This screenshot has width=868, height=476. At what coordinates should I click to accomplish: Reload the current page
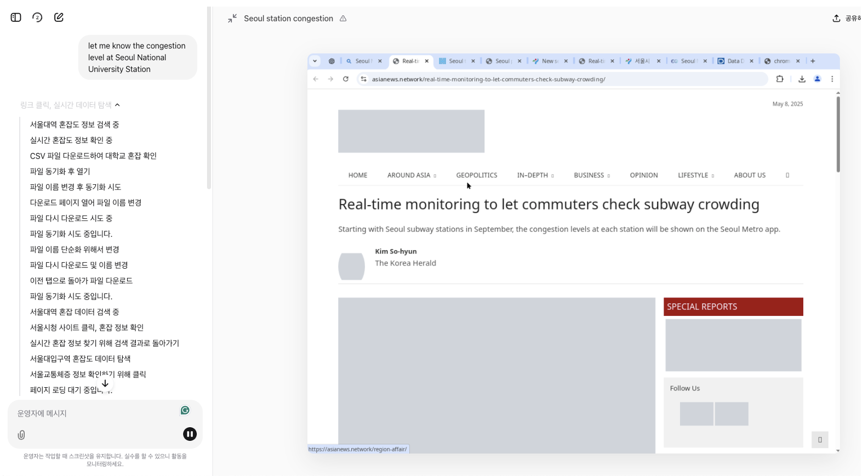346,79
